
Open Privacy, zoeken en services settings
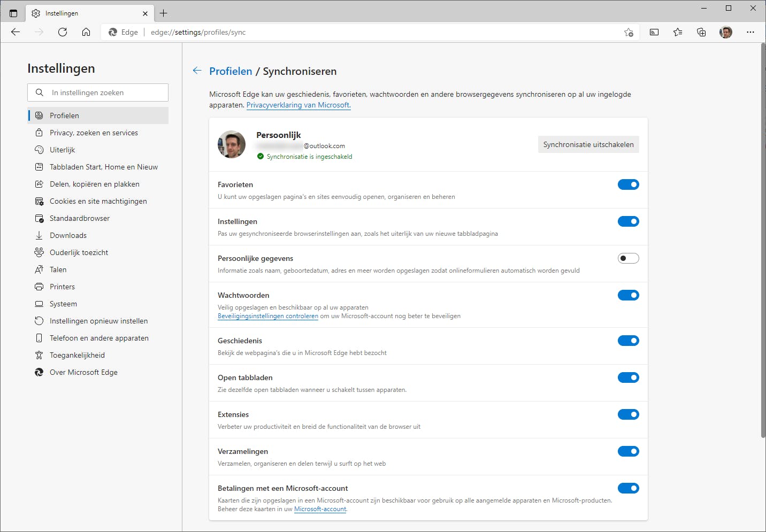(x=94, y=133)
